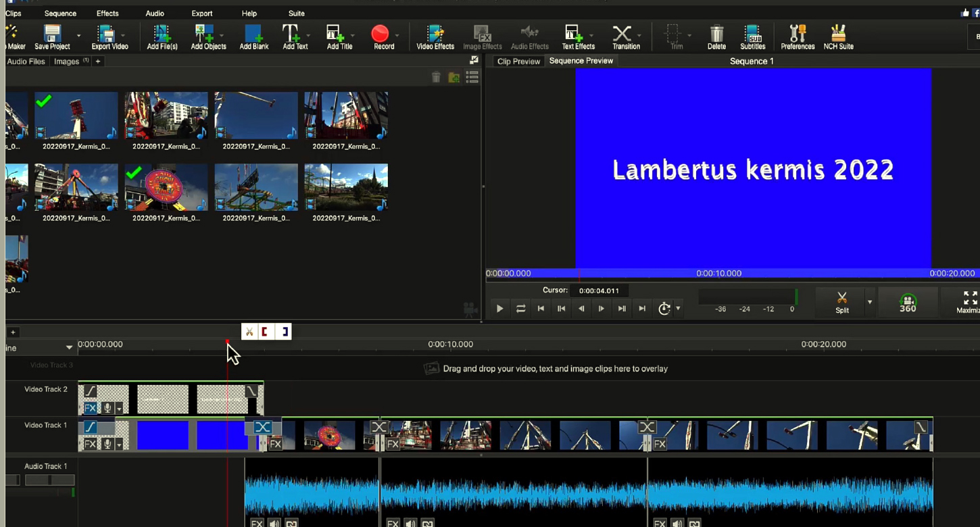Open the Effects menu
This screenshot has height=527, width=980.
(107, 14)
